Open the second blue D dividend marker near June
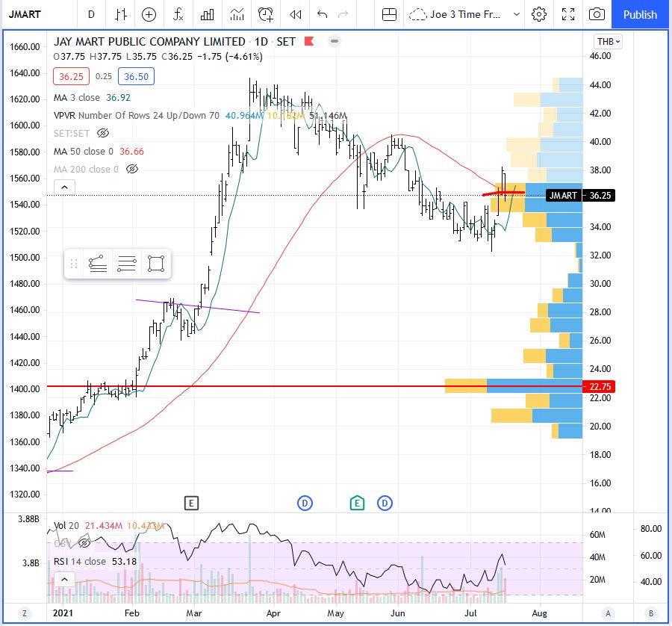Viewport: 672px width, 626px height. click(x=385, y=503)
